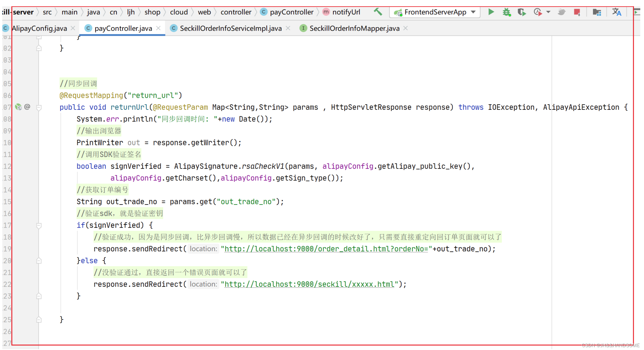Screen dimensions: 644x350
Task: Collapse the if(signVerified) block fold marker
Action: [39, 226]
